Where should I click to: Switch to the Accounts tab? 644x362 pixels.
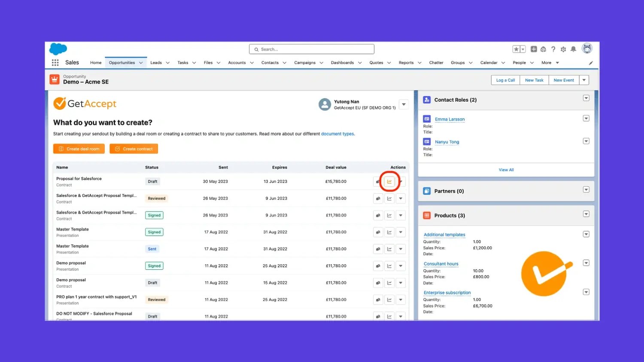click(x=237, y=63)
